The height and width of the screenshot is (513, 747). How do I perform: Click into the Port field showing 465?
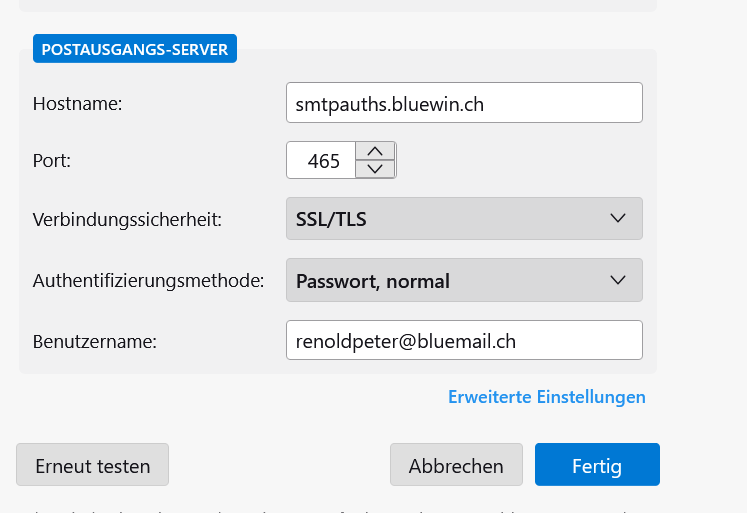click(x=322, y=160)
